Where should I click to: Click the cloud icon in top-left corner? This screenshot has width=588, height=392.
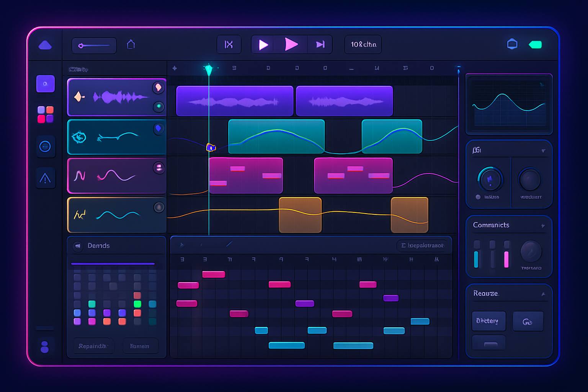45,45
